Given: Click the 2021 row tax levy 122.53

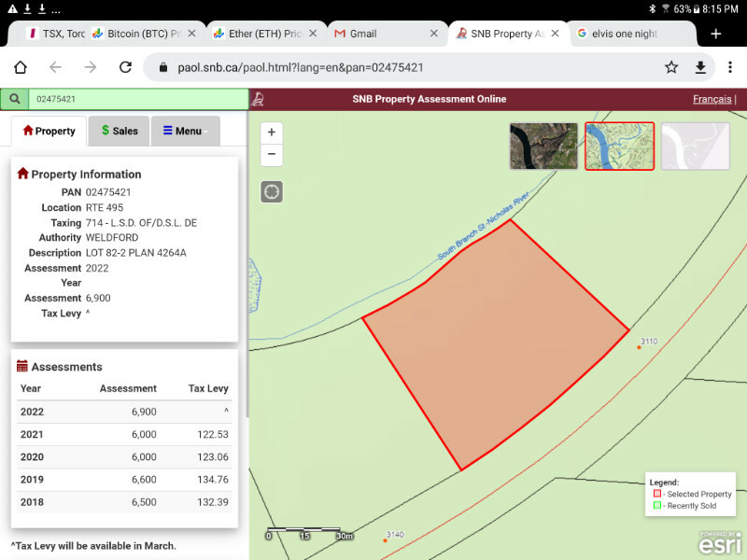Looking at the screenshot, I should [213, 434].
